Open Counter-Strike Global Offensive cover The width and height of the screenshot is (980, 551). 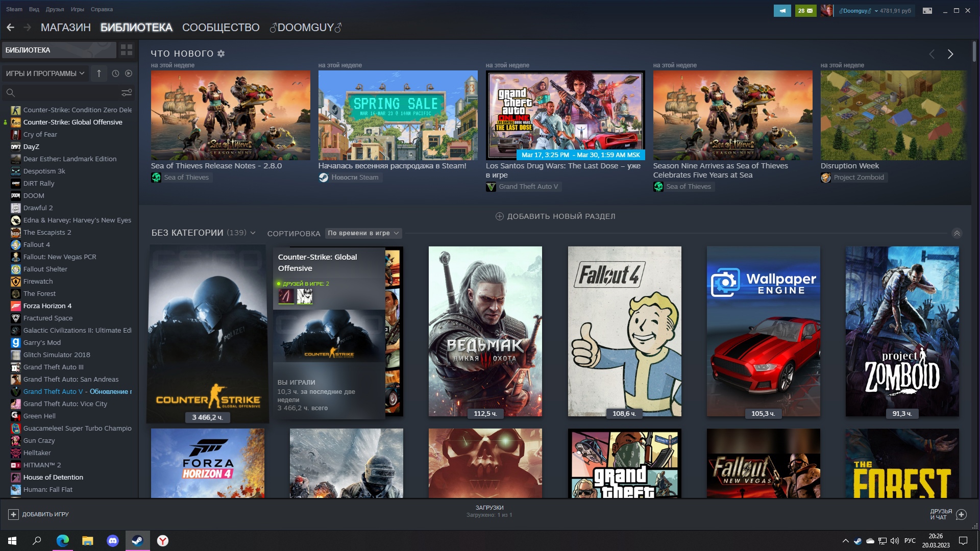pos(207,334)
